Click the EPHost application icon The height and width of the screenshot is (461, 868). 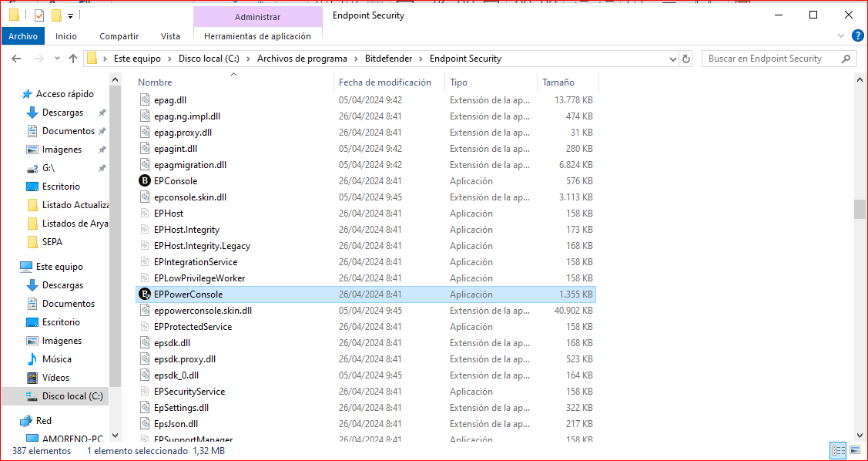145,214
